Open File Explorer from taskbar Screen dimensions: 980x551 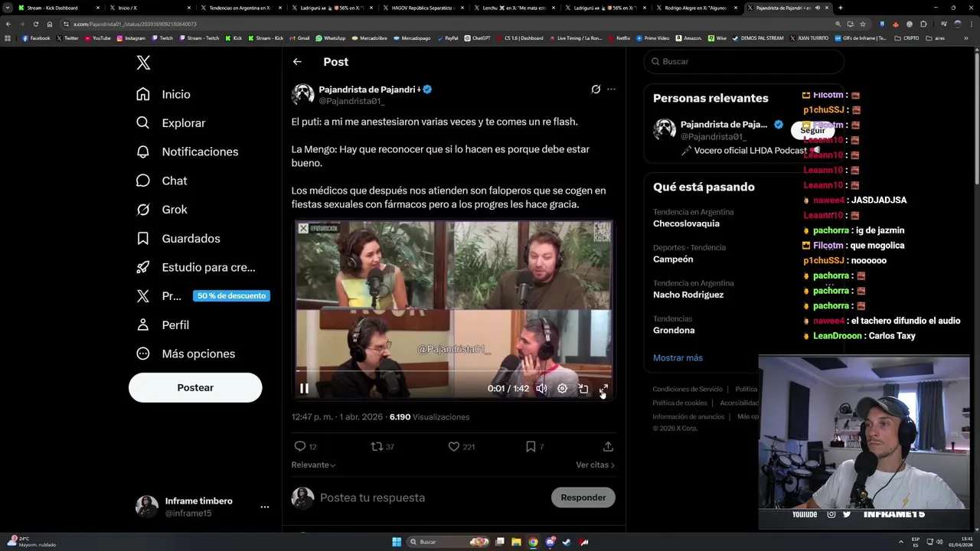click(517, 542)
